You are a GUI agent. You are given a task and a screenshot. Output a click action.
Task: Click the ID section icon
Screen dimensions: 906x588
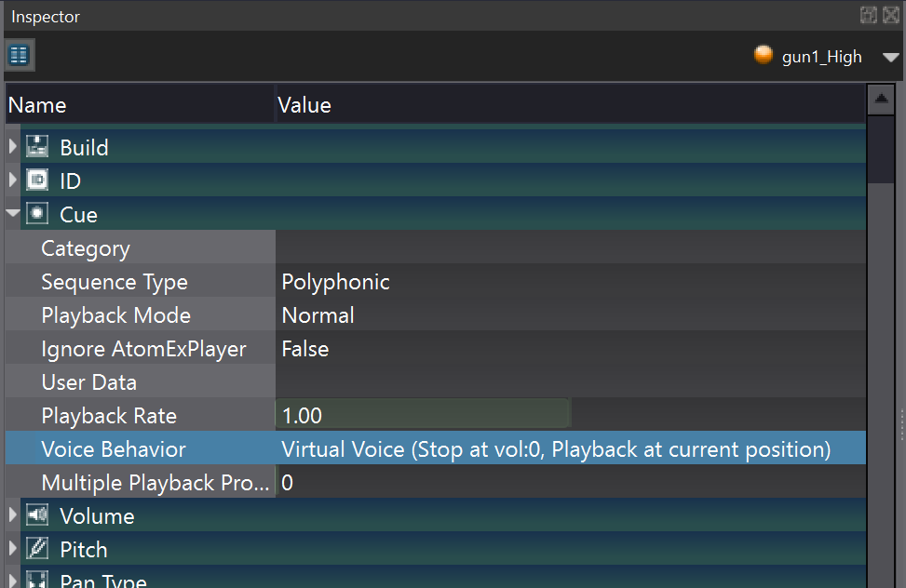tap(37, 180)
